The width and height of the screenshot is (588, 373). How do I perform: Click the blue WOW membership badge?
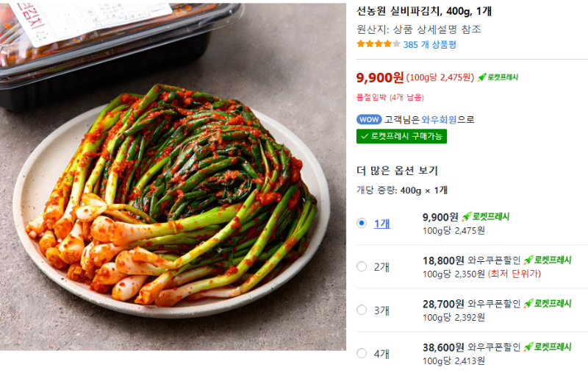point(369,119)
